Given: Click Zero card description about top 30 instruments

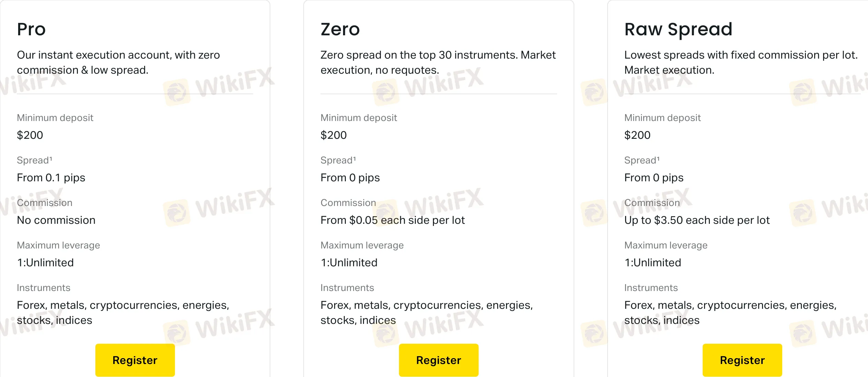Looking at the screenshot, I should (438, 62).
